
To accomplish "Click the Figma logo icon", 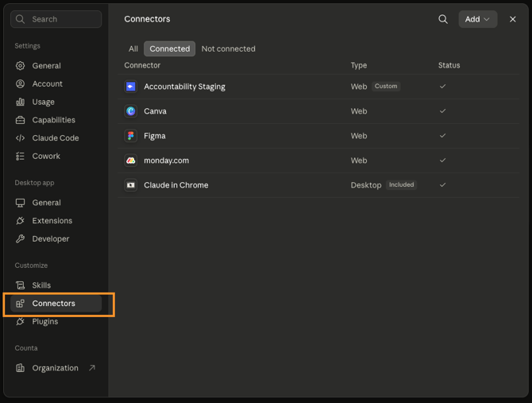I will point(131,136).
